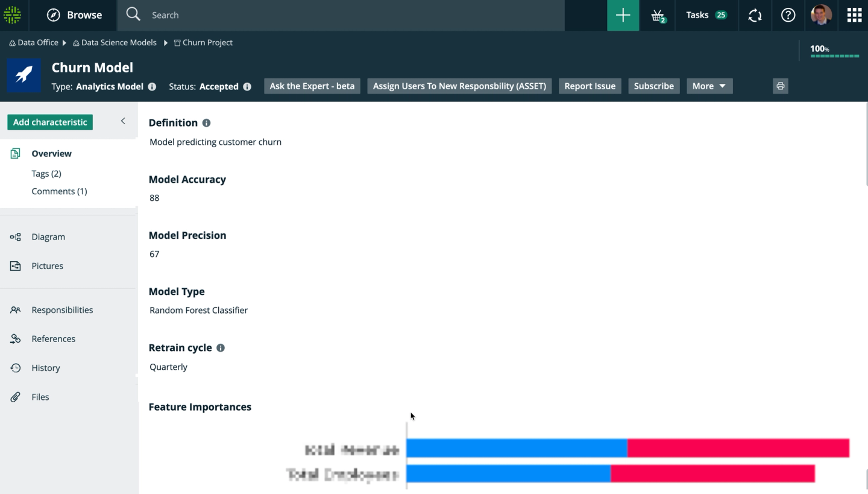Screen dimensions: 868x494
Task: Click the user profile avatar
Action: point(821,15)
